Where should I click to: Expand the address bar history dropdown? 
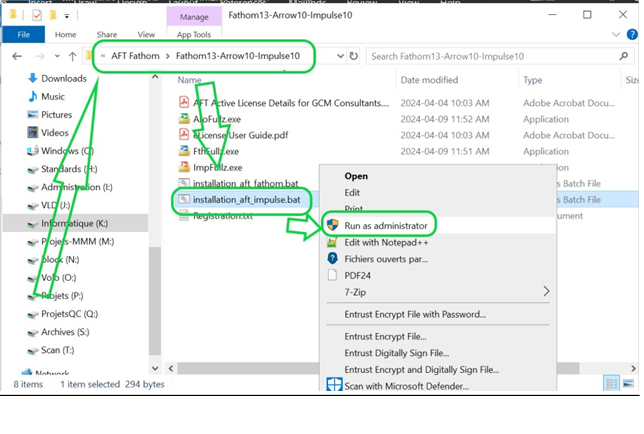click(x=340, y=56)
